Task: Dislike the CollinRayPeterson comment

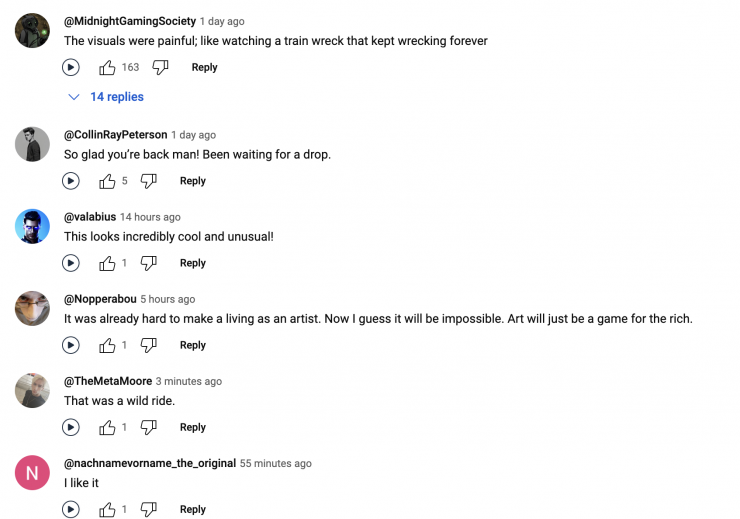Action: click(x=148, y=181)
